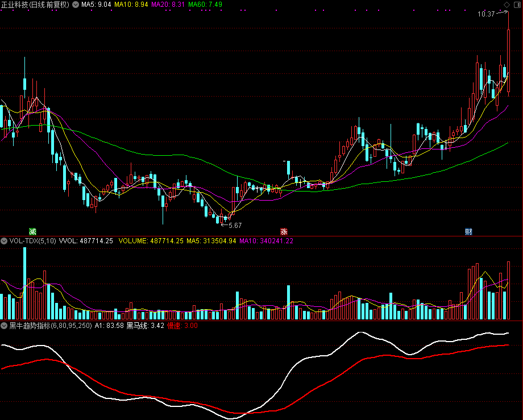Image resolution: width=523 pixels, height=420 pixels.
Task: Click the MA10: 8.94 label
Action: [x=131, y=5]
